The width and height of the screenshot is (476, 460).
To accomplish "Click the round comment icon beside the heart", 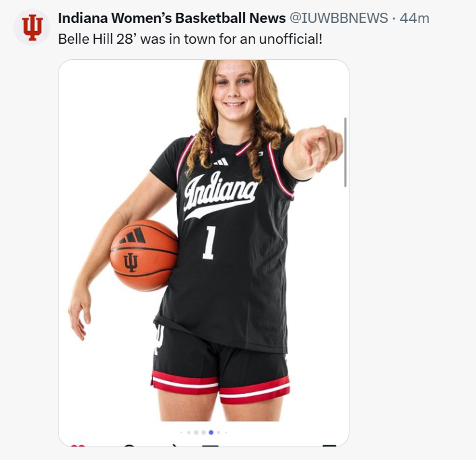I will point(129,447).
